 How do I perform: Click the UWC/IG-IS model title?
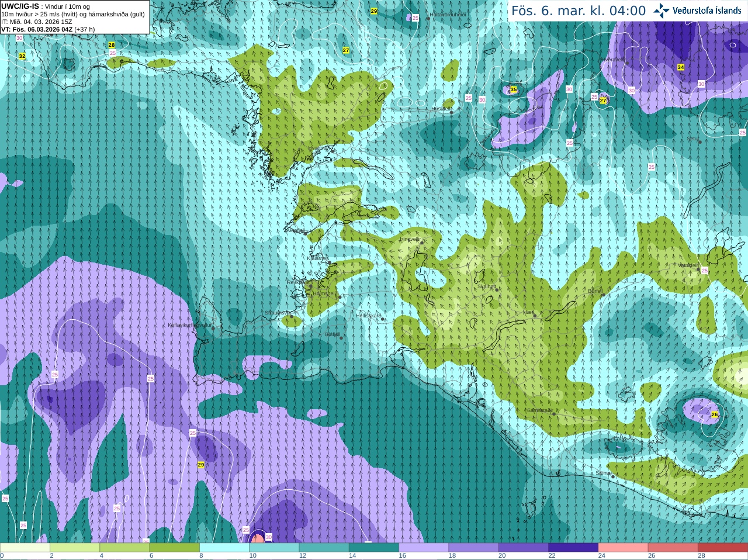point(20,6)
